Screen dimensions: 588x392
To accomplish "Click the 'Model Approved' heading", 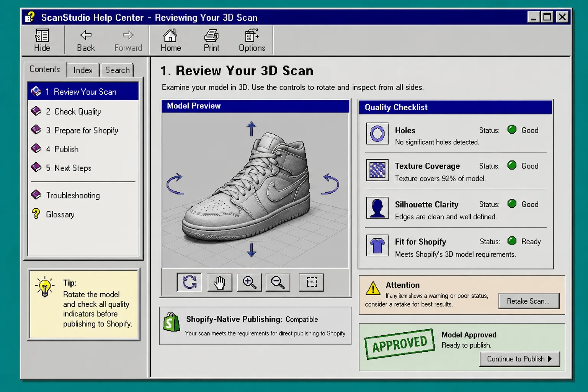I will (469, 335).
